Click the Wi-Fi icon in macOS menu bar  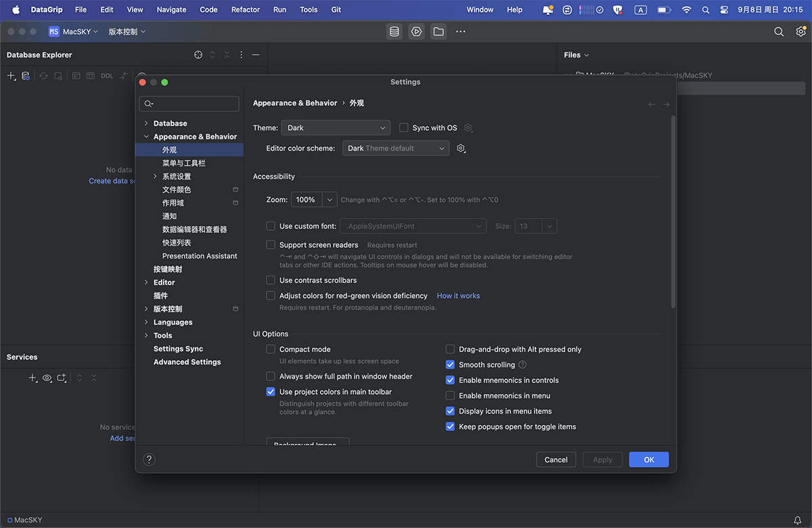687,9
